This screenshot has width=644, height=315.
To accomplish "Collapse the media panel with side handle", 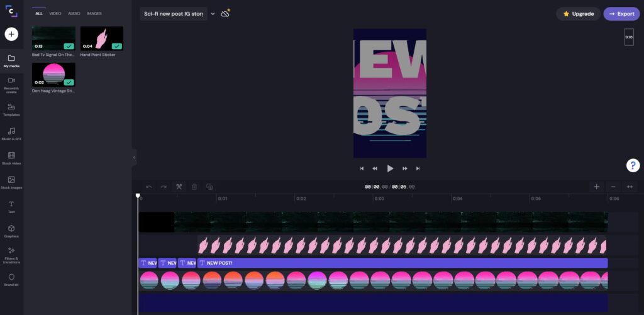I will point(134,157).
